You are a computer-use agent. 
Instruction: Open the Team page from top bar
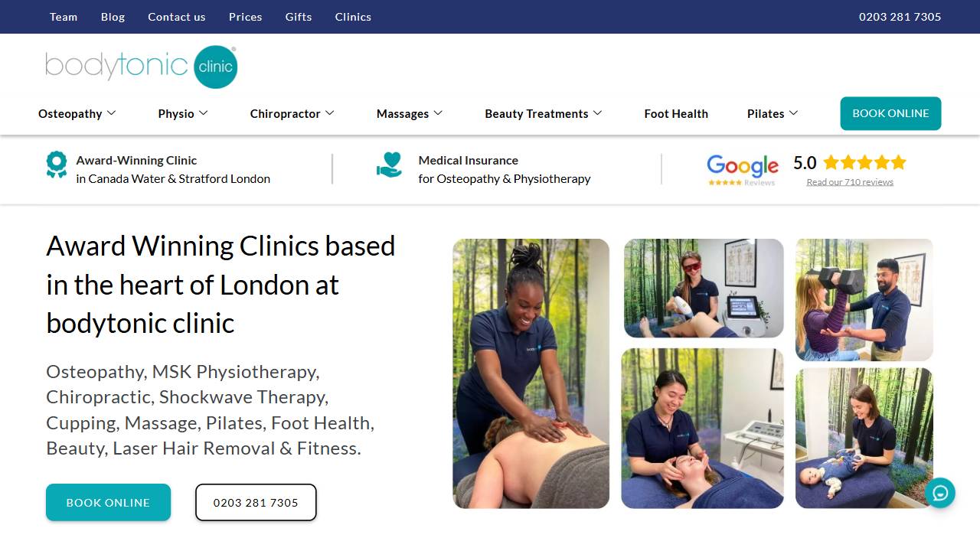(64, 17)
